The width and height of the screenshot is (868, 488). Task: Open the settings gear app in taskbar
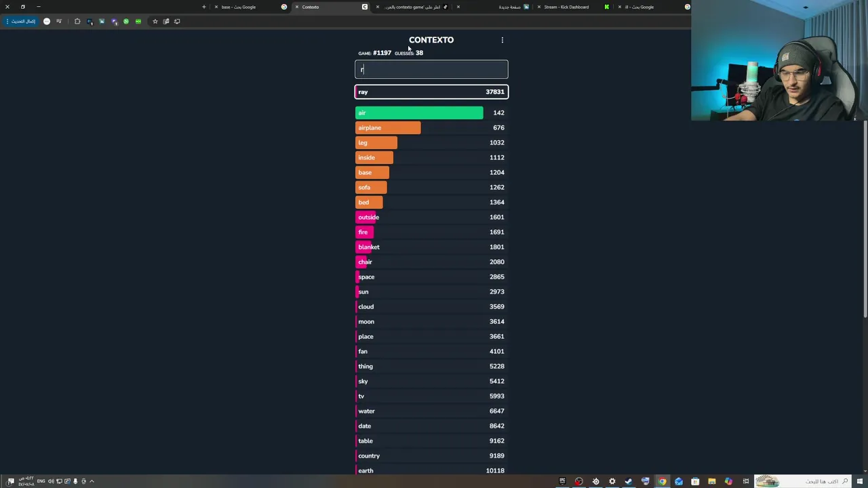[612, 481]
